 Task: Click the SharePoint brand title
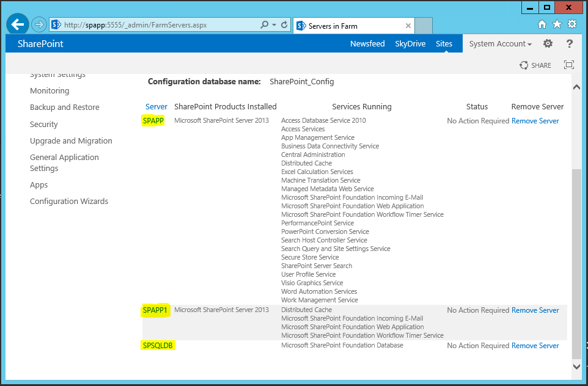click(40, 43)
